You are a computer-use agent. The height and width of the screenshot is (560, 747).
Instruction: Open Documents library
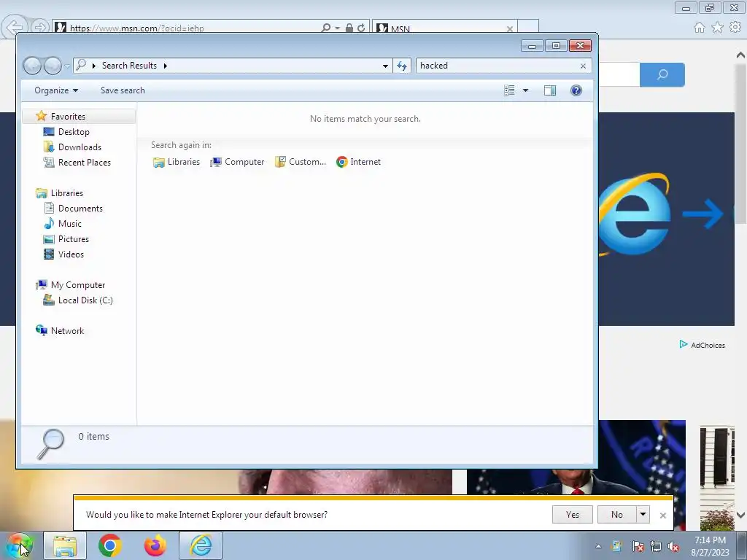(x=80, y=208)
